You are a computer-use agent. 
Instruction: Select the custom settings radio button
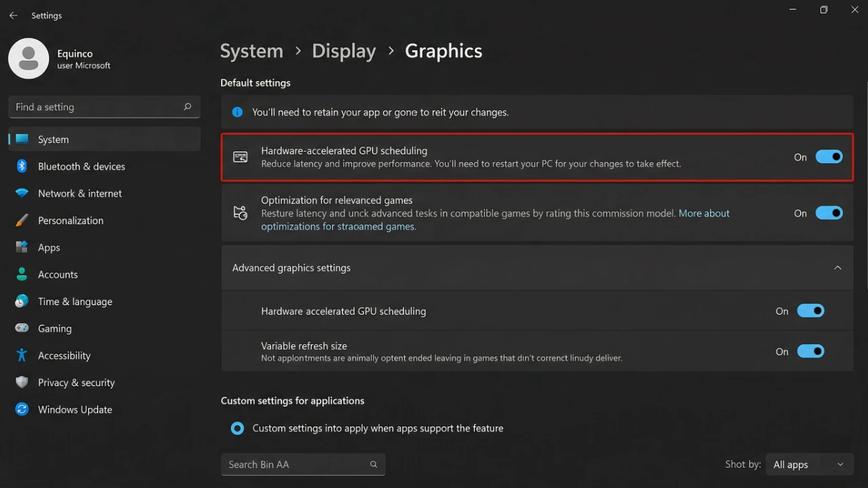[x=237, y=428]
